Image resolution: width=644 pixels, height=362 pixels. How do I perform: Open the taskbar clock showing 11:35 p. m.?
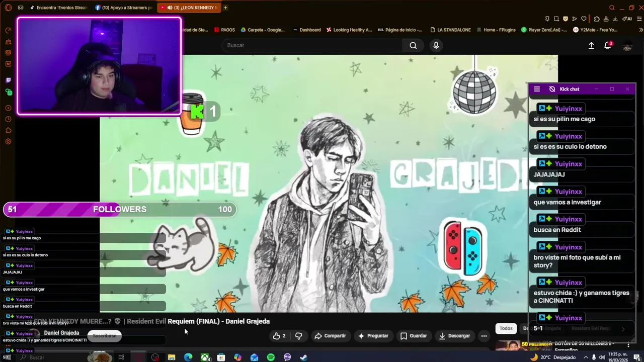[617, 357]
